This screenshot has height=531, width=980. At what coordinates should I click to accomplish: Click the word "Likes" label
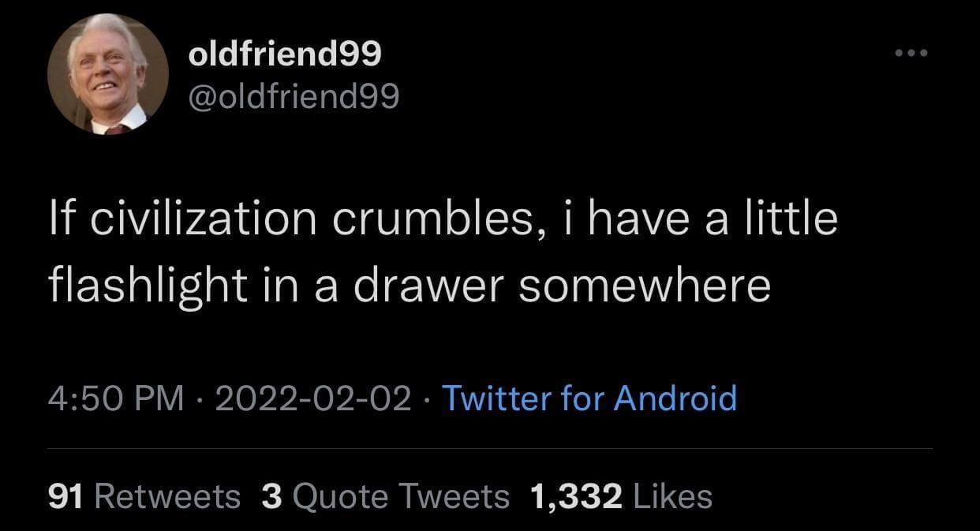[673, 496]
